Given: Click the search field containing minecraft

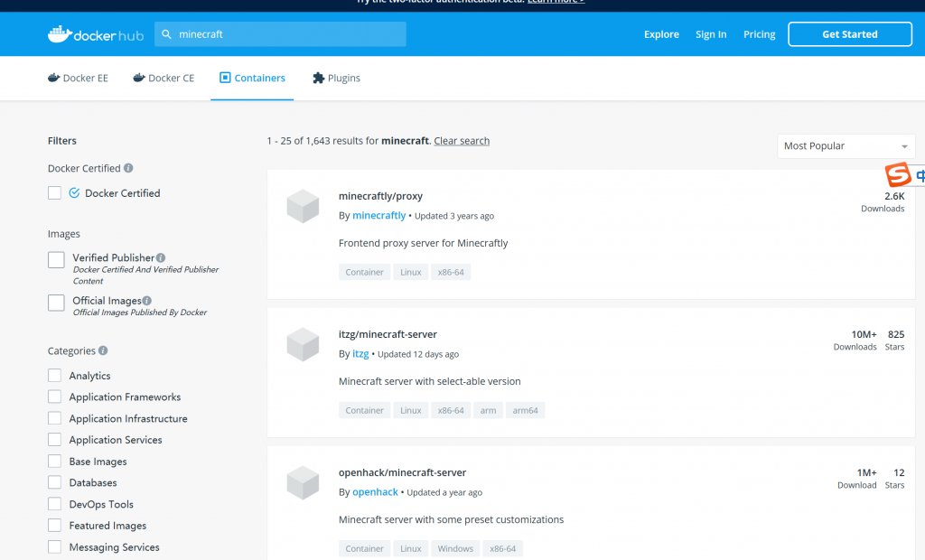Looking at the screenshot, I should (285, 34).
